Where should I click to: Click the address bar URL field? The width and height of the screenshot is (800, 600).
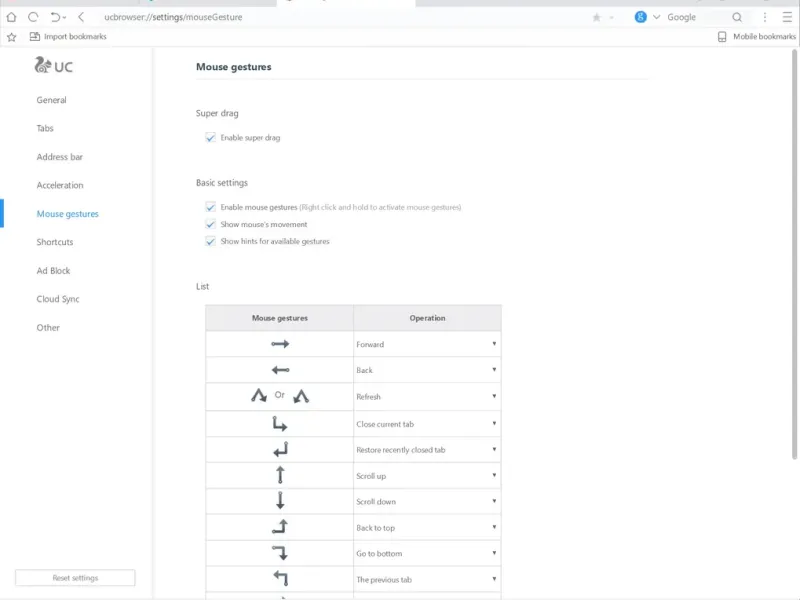pyautogui.click(x=300, y=17)
